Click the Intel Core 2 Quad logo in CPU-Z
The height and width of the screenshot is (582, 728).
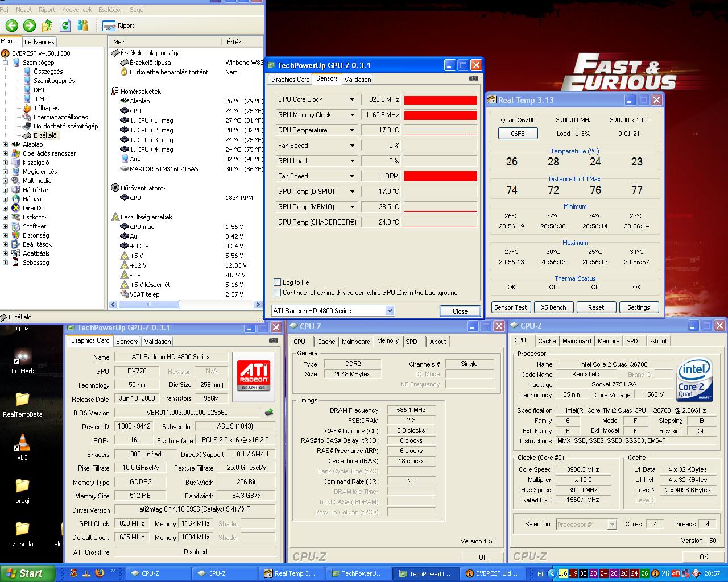(694, 379)
